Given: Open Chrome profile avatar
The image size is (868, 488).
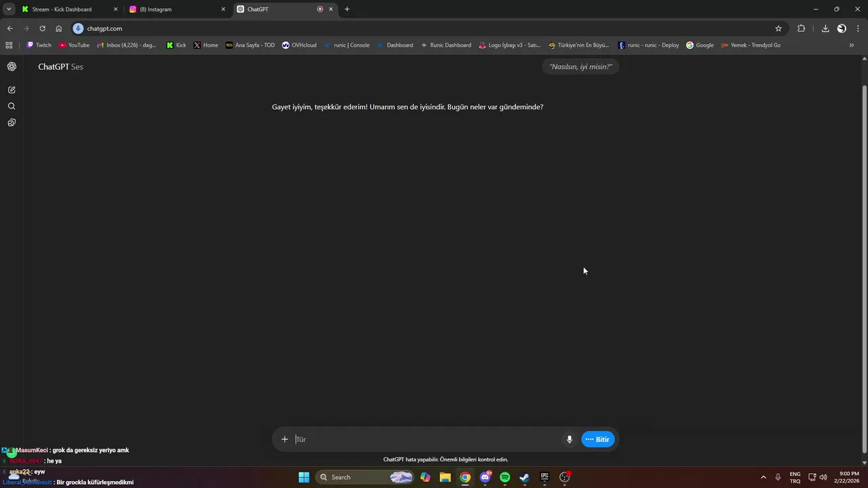Looking at the screenshot, I should (x=842, y=28).
